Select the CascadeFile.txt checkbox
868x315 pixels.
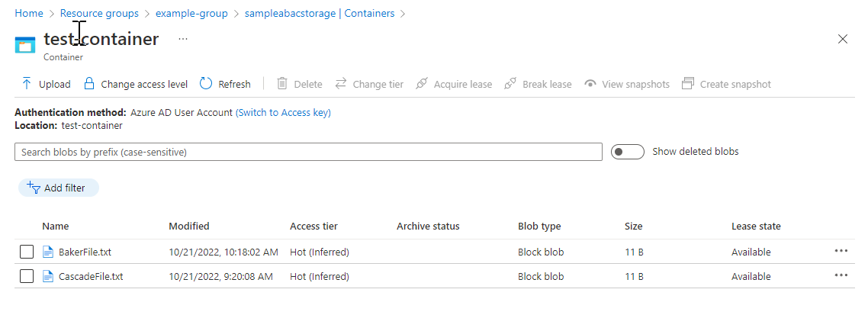(x=27, y=276)
